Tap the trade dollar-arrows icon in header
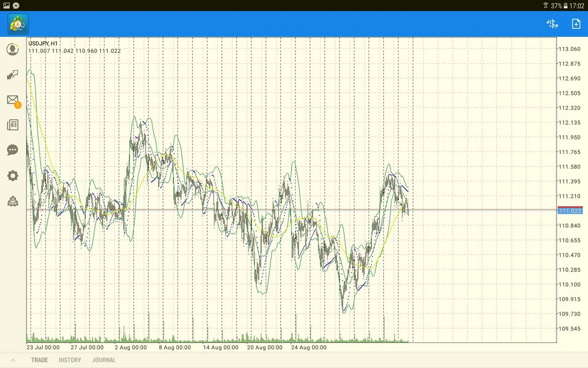This screenshot has height=368, width=588. [552, 24]
